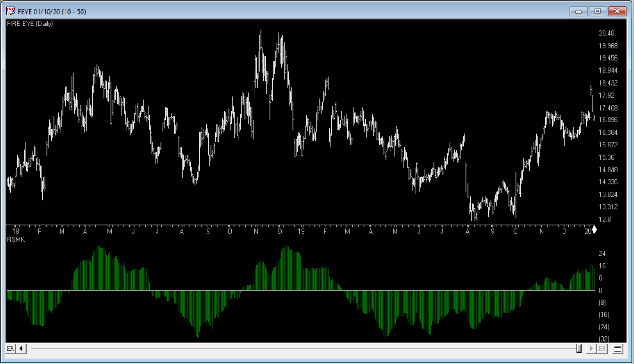Click the 14.336 price axis label
Image resolution: width=634 pixels, height=364 pixels.
pos(609,182)
